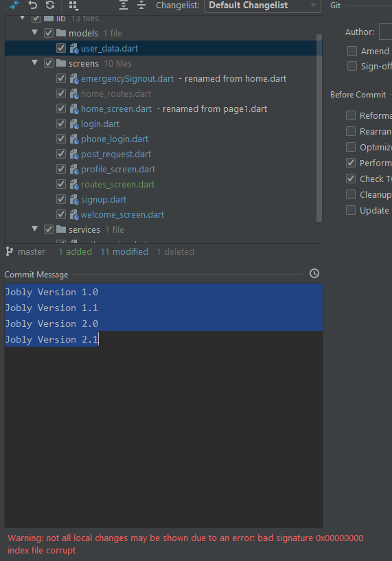Click the Expand All toolbar icon
The width and height of the screenshot is (392, 561).
click(x=124, y=5)
